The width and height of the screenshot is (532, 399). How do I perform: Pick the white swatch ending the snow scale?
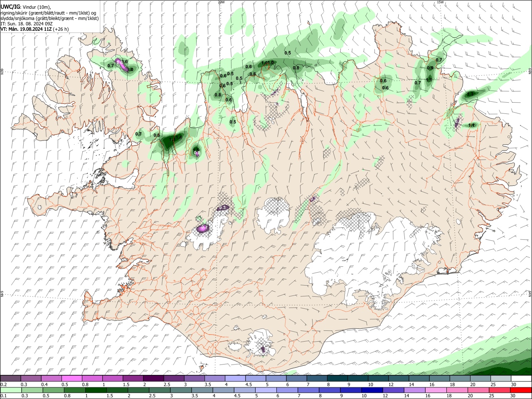(521, 378)
